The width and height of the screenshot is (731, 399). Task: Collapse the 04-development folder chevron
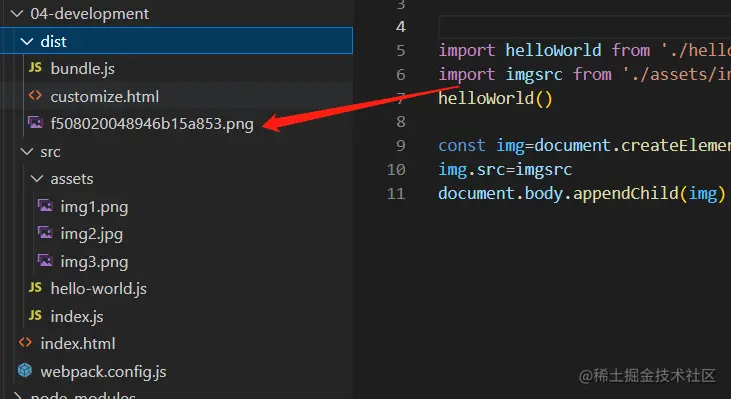(x=17, y=14)
